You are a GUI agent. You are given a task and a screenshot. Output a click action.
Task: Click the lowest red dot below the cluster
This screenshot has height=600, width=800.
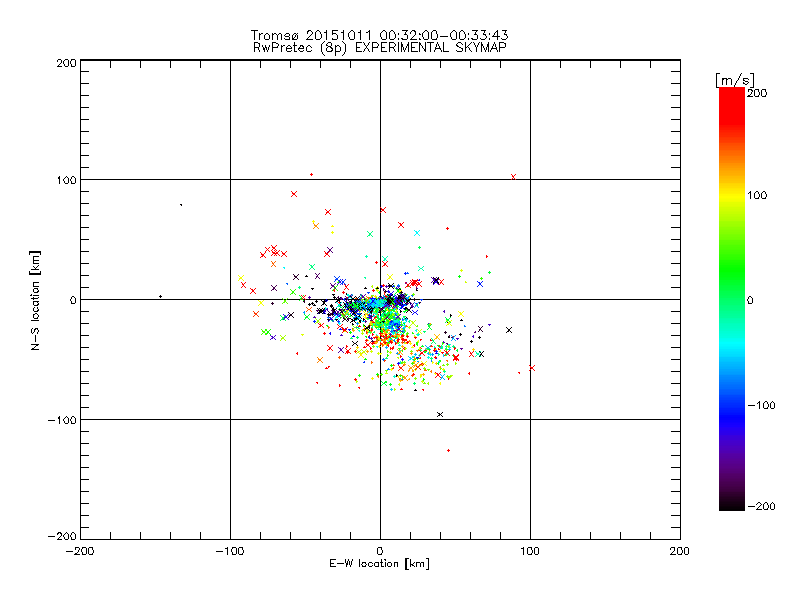pyautogui.click(x=448, y=450)
